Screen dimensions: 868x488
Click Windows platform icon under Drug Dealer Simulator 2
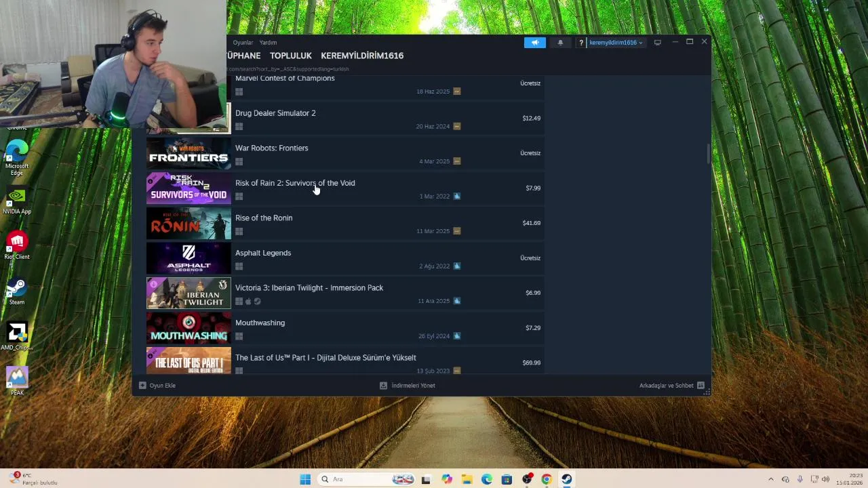pyautogui.click(x=239, y=127)
